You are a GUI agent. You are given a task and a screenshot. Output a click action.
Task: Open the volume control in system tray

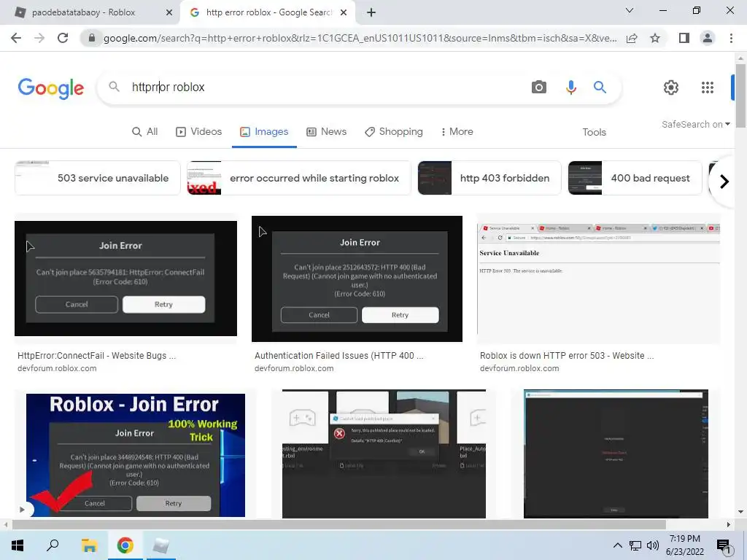click(x=653, y=545)
